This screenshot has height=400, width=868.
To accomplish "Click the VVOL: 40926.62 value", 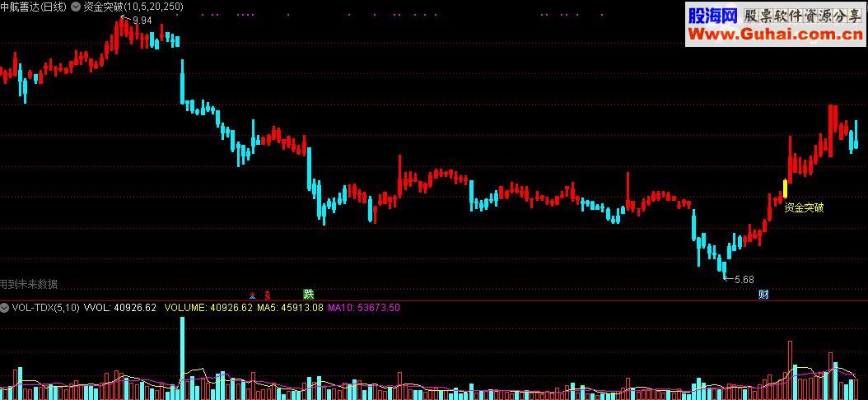I will coord(120,308).
